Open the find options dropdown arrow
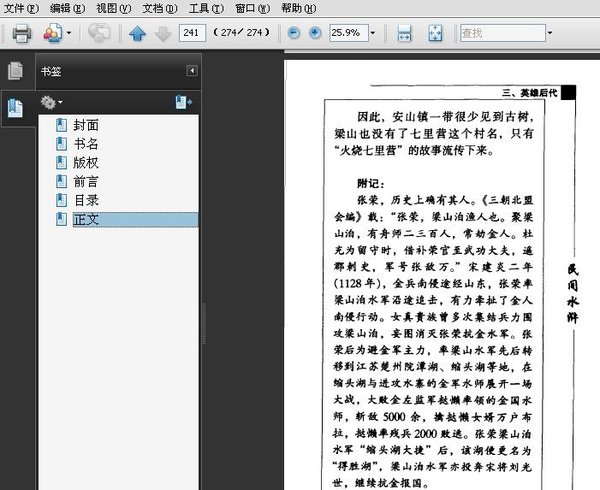This screenshot has height=490, width=600. click(550, 33)
